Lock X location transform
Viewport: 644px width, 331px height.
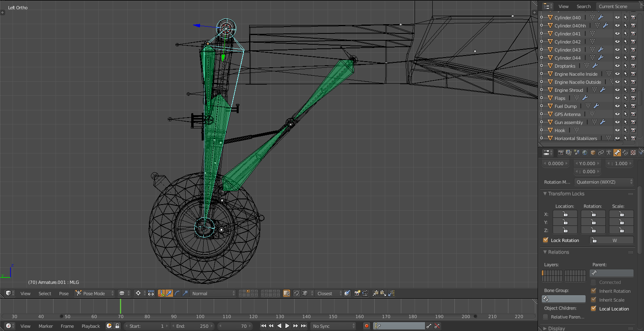pyautogui.click(x=565, y=214)
